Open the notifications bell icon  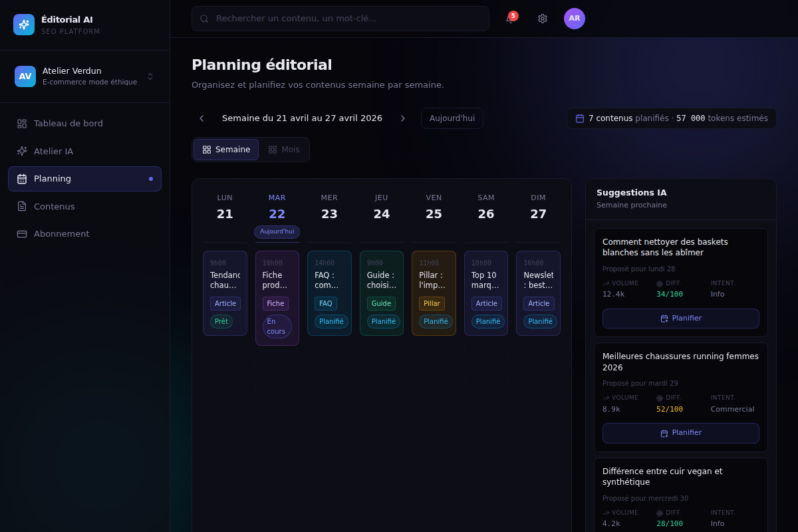coord(511,19)
